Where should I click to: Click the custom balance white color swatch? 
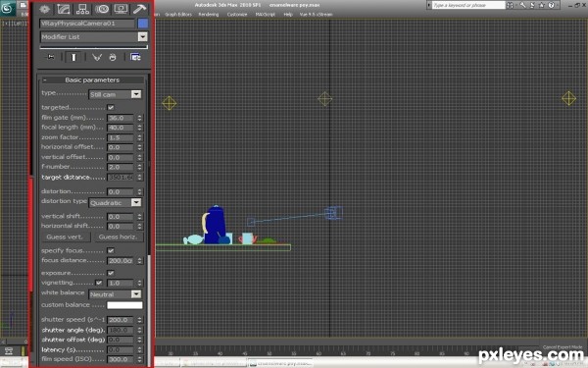point(124,305)
